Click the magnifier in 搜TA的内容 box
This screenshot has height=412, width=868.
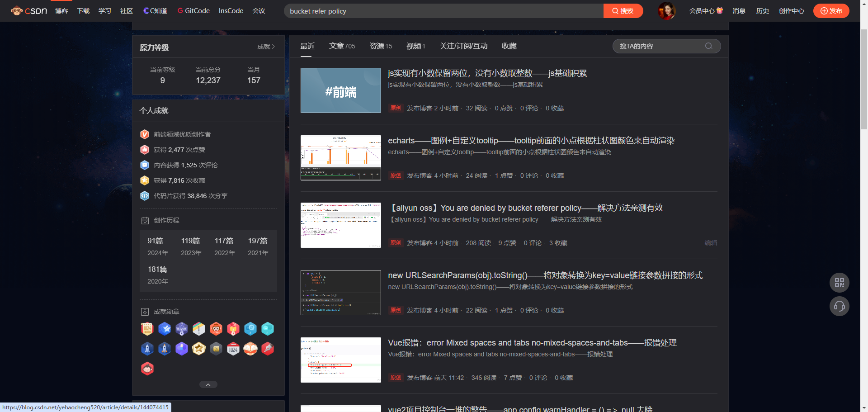coord(708,46)
